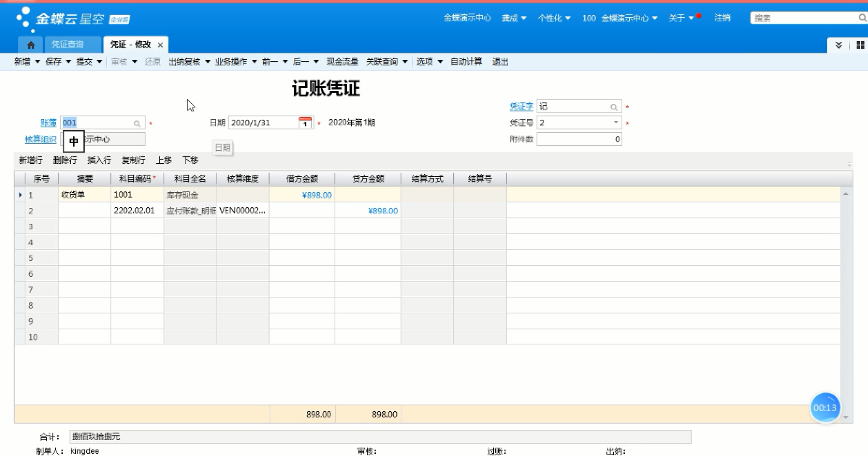868x456 pixels.
Task: Click the home icon tab
Action: point(30,45)
